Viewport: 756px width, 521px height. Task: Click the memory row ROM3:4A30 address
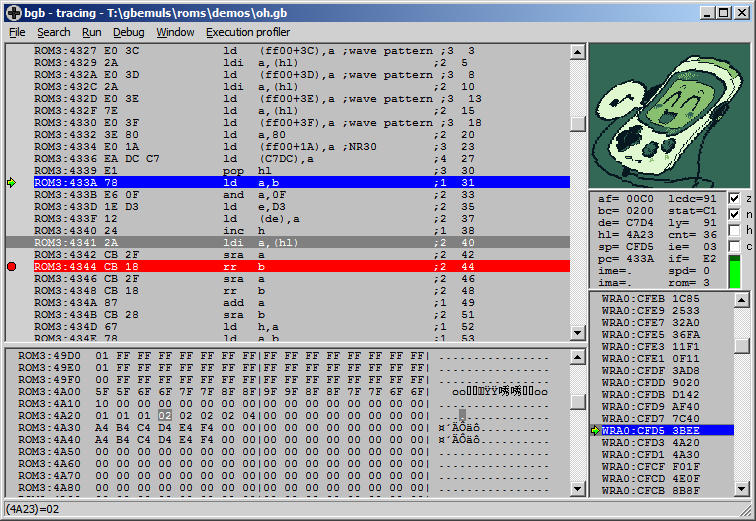[x=49, y=427]
